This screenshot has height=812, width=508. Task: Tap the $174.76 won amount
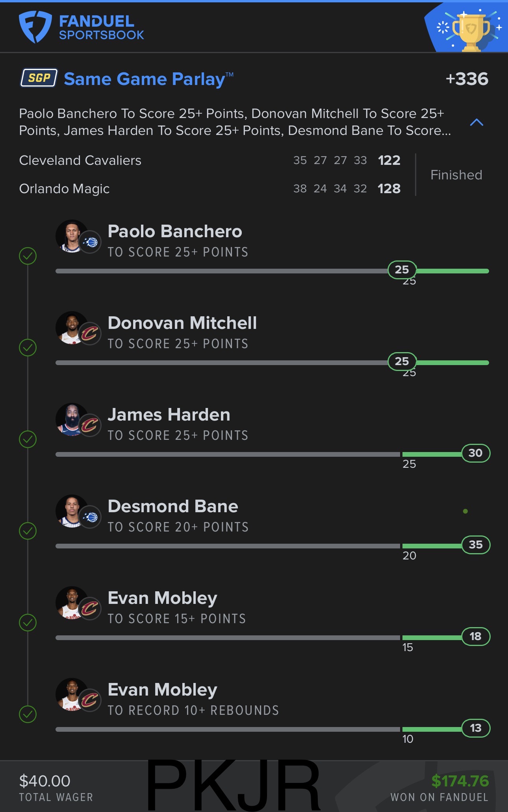click(460, 781)
